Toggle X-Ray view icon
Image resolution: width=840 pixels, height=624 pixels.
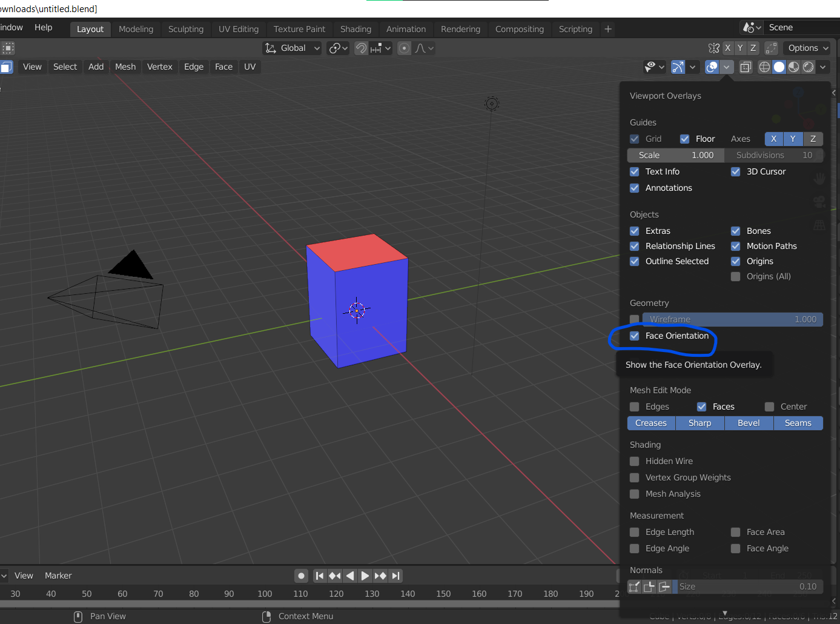[x=746, y=67]
